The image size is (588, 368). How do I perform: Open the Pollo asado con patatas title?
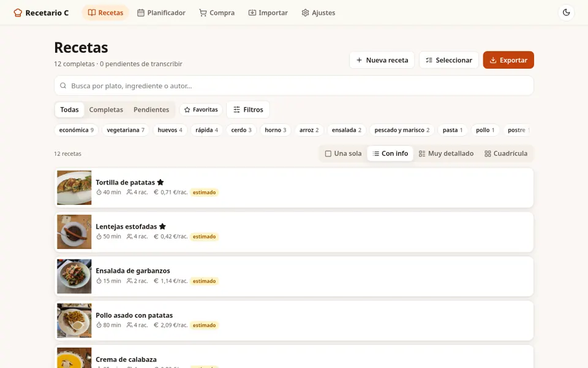[x=134, y=315]
